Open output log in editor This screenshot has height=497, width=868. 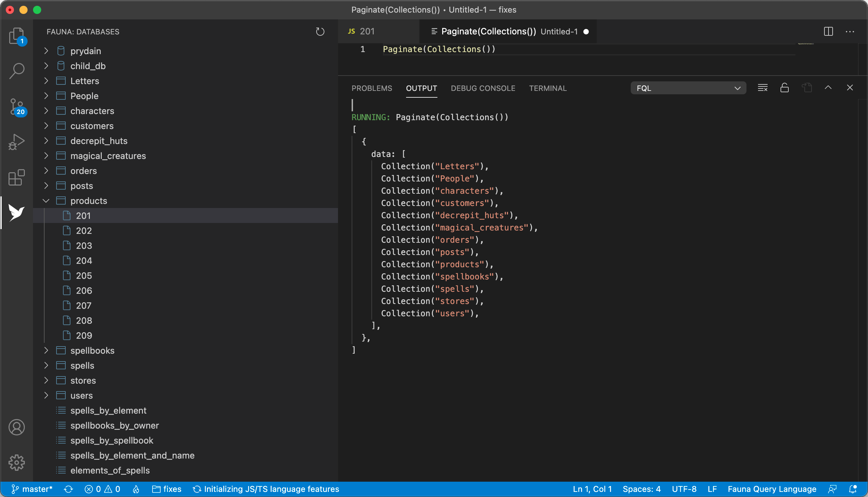(807, 88)
